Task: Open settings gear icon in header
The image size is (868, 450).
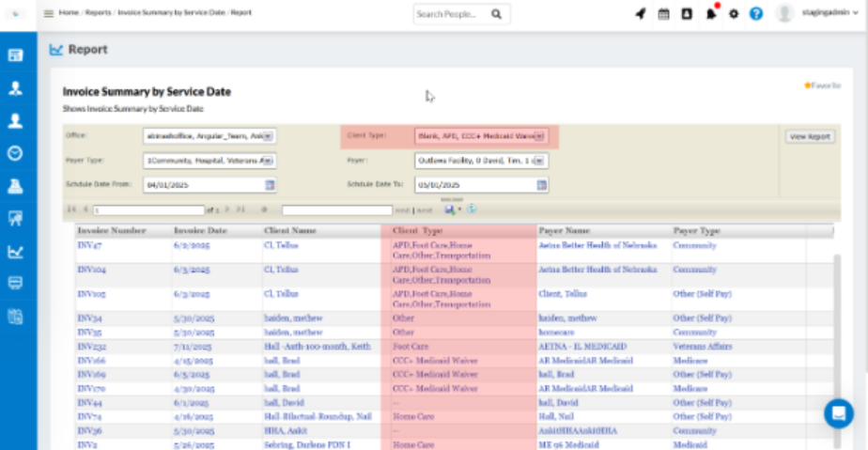Action: (734, 14)
